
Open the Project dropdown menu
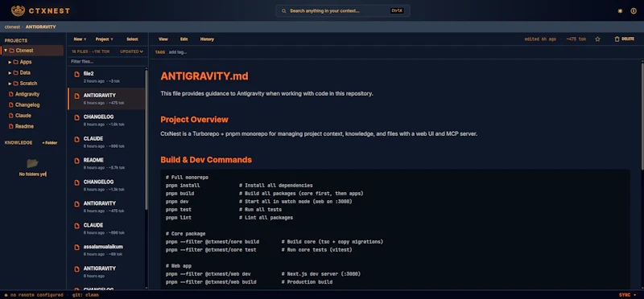coord(105,39)
